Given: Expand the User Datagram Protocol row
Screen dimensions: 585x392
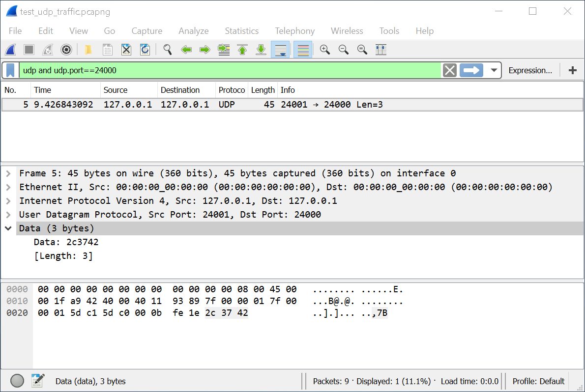Looking at the screenshot, I should pos(8,215).
